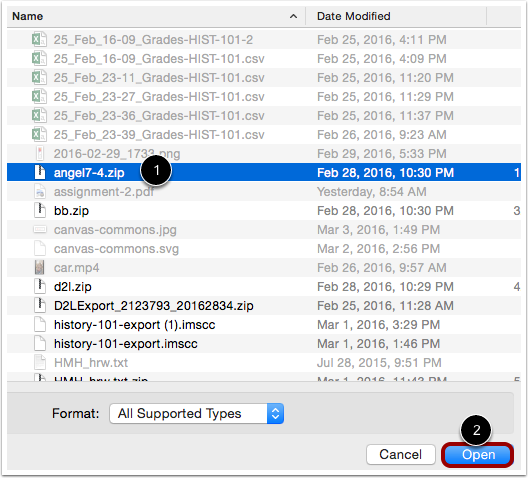Click date Mar 3, 2016, 1:49 PM
Viewport: 528px width, 478px height.
tap(378, 230)
